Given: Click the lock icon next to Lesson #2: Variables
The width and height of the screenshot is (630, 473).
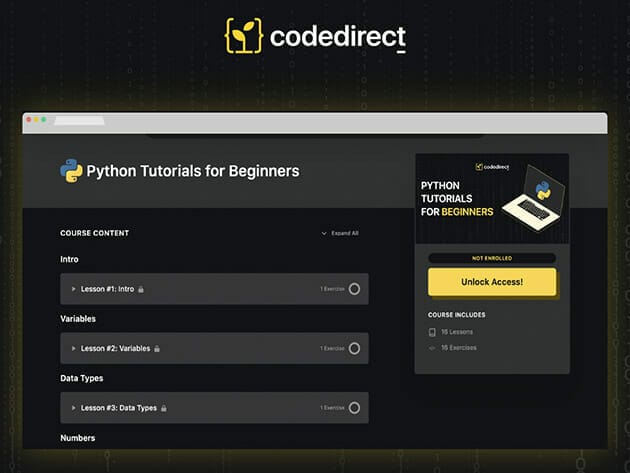Looking at the screenshot, I should pyautogui.click(x=157, y=349).
